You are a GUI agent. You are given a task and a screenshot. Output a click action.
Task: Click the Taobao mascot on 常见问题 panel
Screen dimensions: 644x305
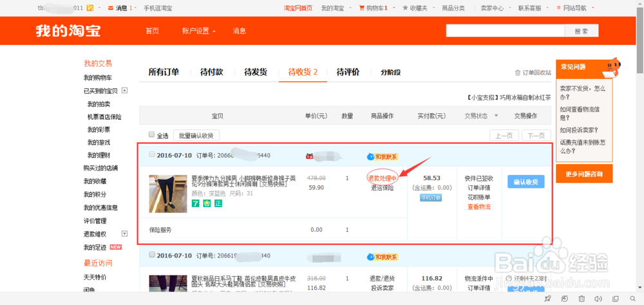point(612,67)
